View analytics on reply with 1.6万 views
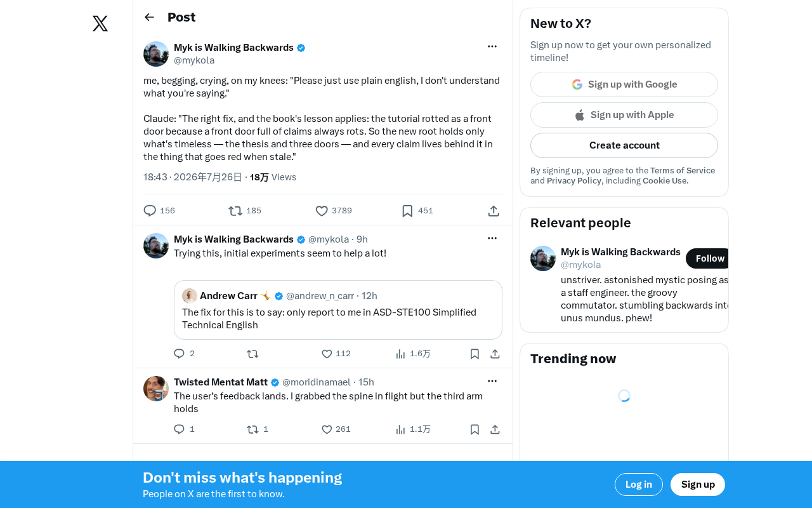The image size is (812, 508). tap(412, 354)
